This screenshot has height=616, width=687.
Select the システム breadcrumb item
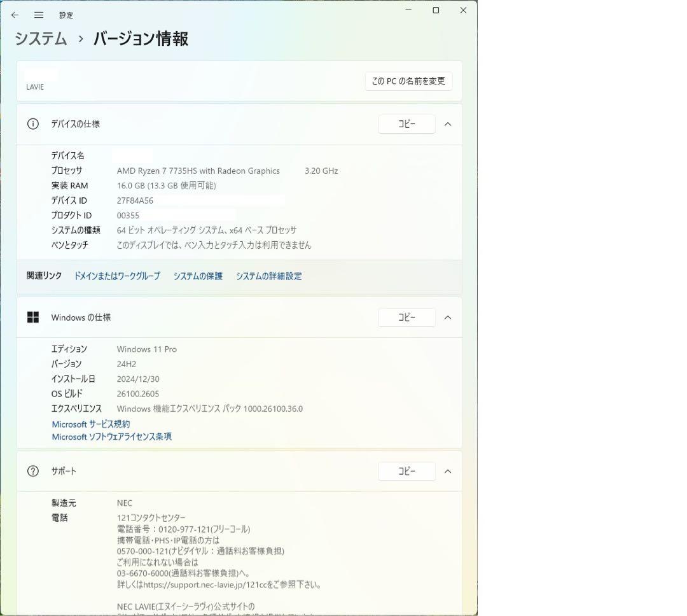point(39,39)
